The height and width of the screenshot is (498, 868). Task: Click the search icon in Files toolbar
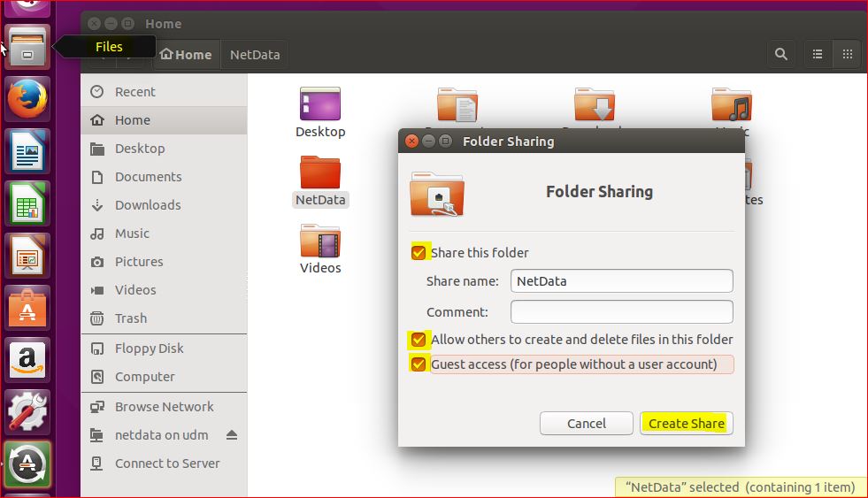click(780, 54)
